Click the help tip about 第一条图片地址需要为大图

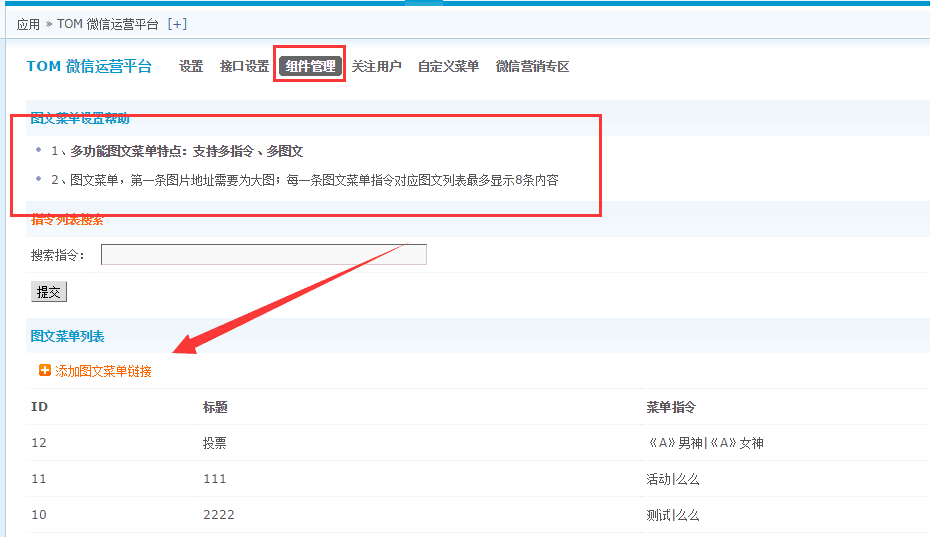(304, 180)
